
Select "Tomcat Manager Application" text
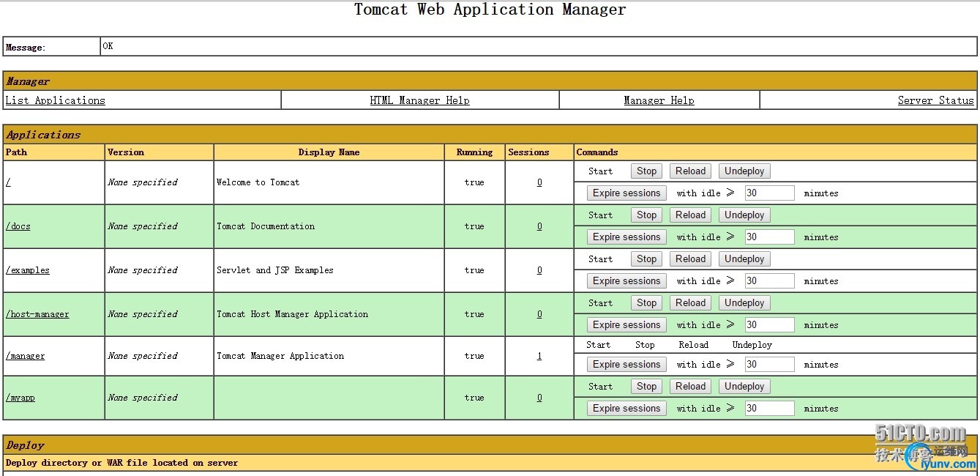pyautogui.click(x=280, y=356)
